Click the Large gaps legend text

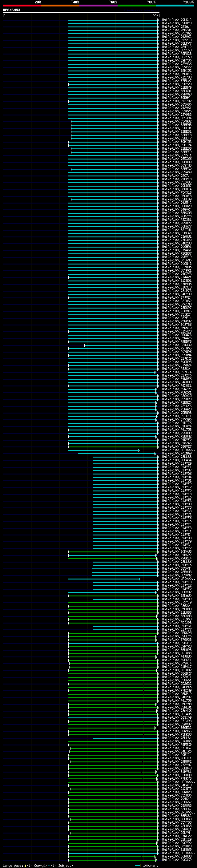[x=38, y=866]
